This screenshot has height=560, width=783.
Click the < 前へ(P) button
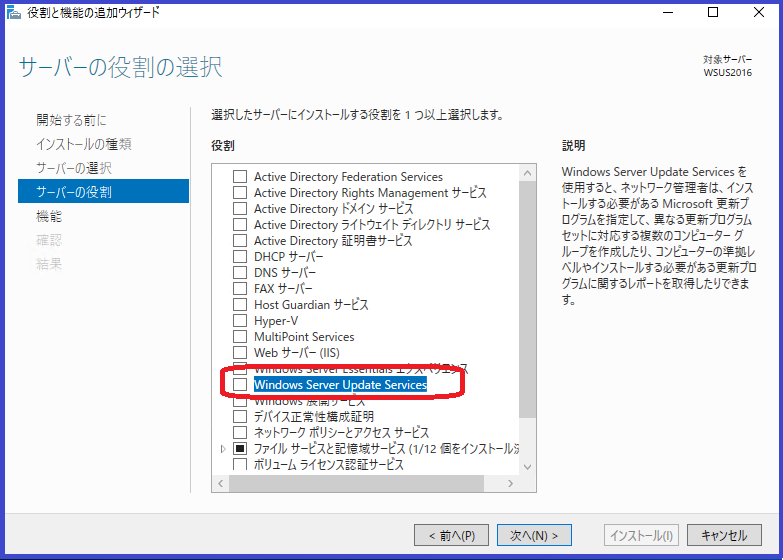click(451, 536)
